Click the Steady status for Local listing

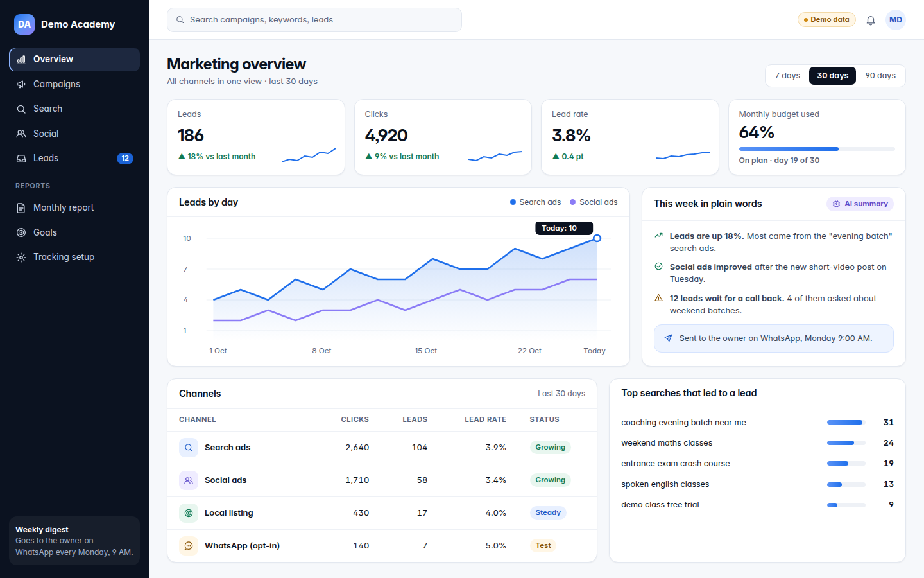(548, 513)
